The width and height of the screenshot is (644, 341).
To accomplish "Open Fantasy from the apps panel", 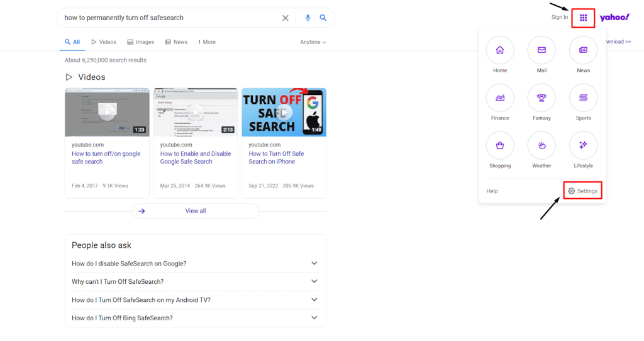I will [x=541, y=98].
